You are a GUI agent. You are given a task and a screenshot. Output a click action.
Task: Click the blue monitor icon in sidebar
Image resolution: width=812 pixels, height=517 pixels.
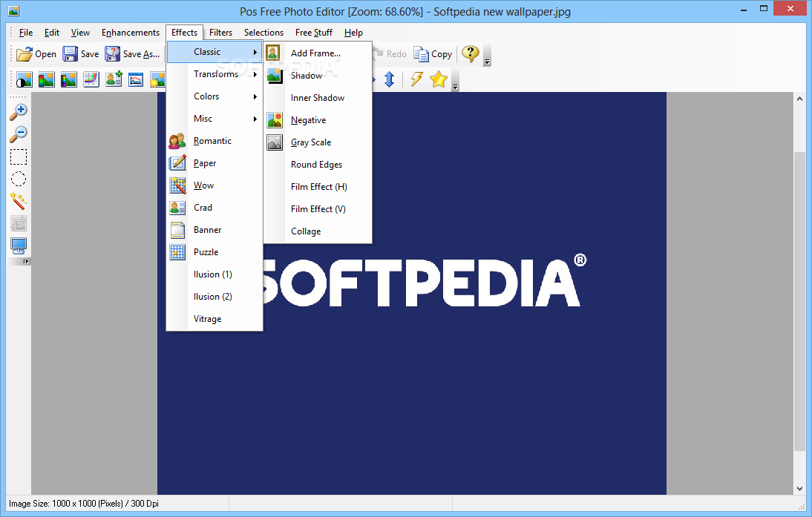pos(19,246)
